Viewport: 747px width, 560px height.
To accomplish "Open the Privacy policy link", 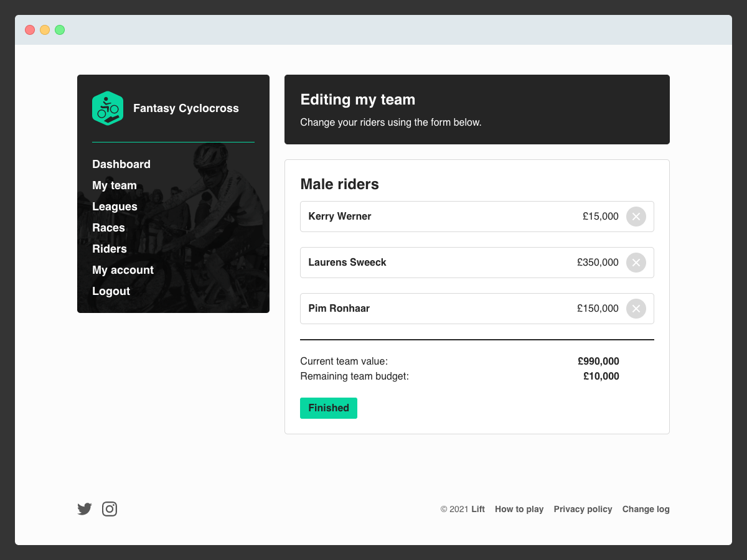I will [x=583, y=509].
